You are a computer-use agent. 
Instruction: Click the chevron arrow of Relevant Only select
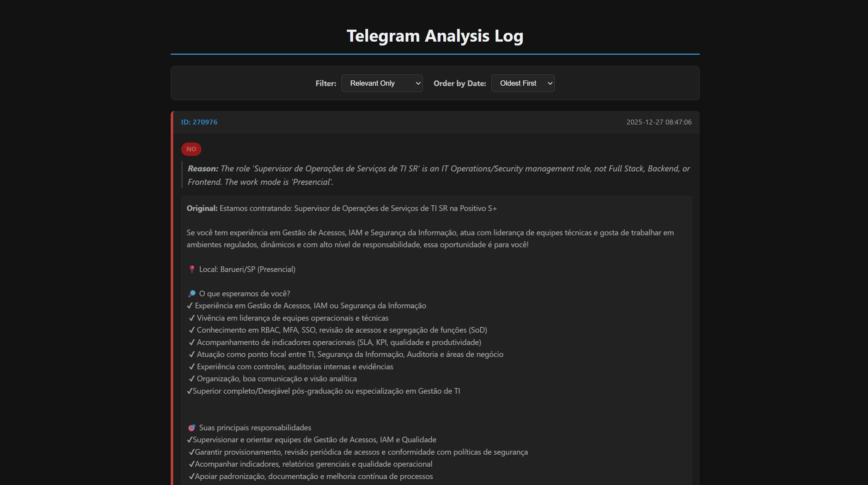(418, 84)
